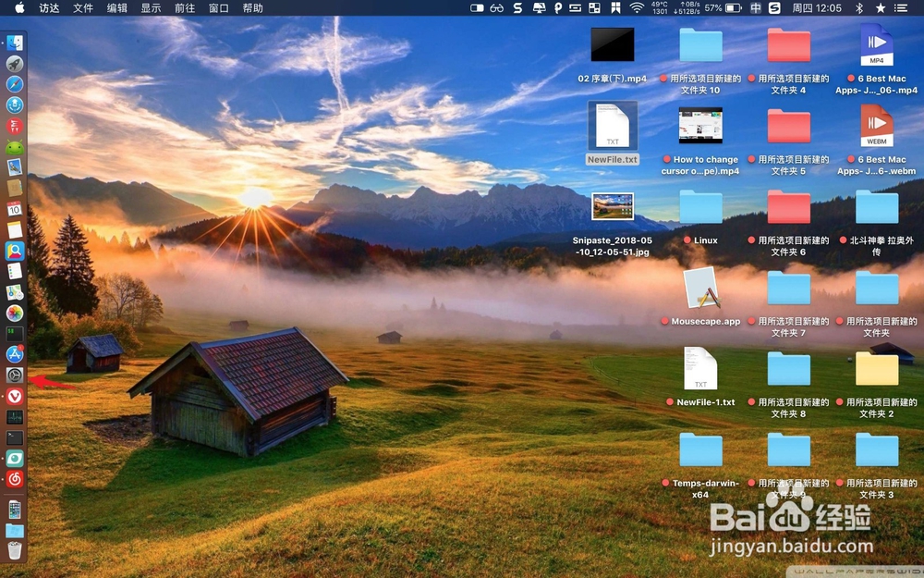Open the Calendar app in the Dock
The width and height of the screenshot is (924, 578).
click(15, 208)
